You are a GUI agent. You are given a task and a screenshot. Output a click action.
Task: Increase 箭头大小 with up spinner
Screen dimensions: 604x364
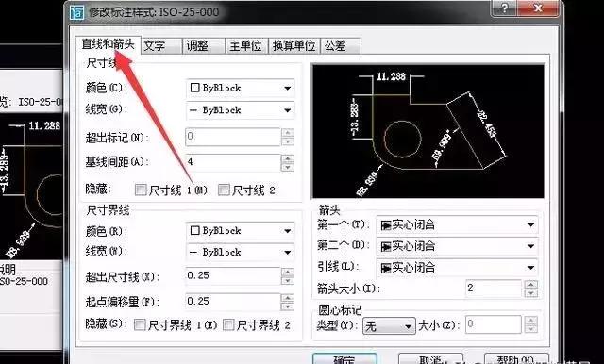click(x=531, y=285)
